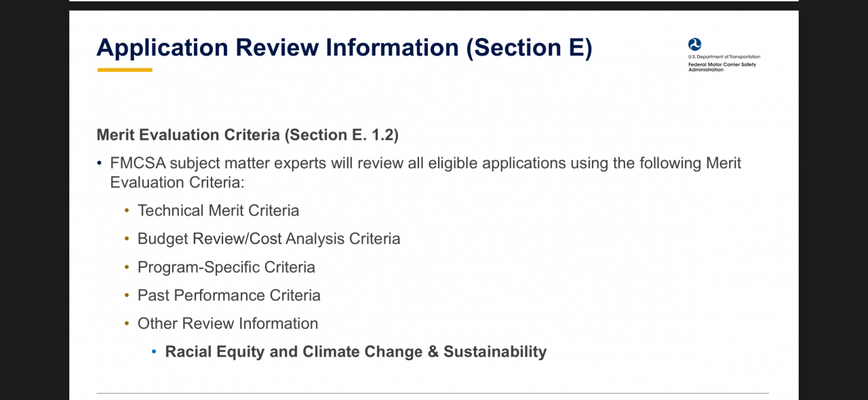Click the bullet before Budget Review/Cost Analysis
Screen dimensions: 868x400
(x=127, y=239)
